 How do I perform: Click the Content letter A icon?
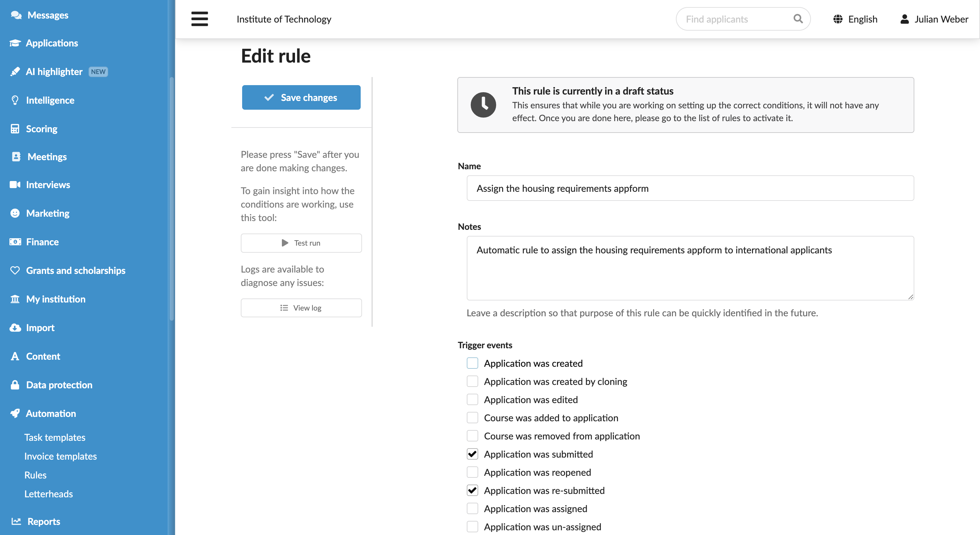[15, 356]
